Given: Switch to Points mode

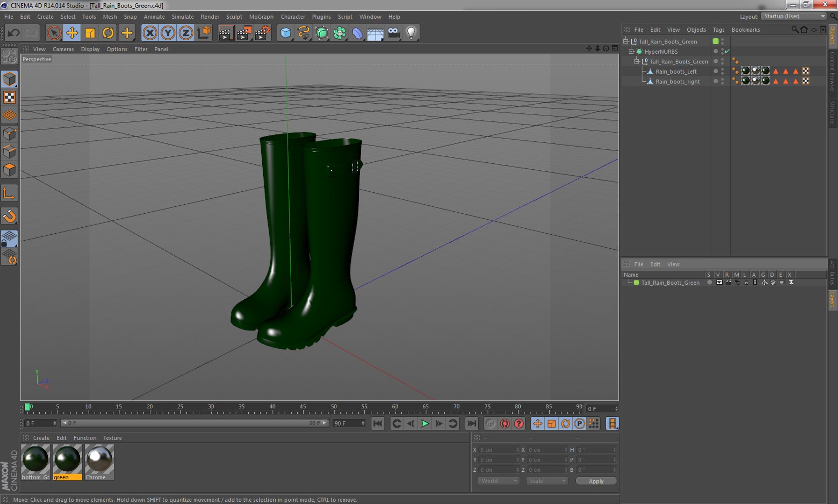Looking at the screenshot, I should [x=9, y=134].
